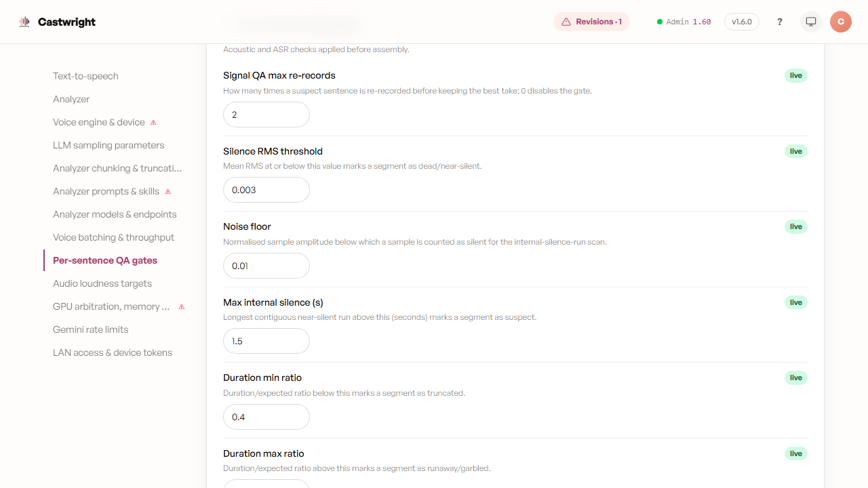Viewport: 868px width, 488px height.
Task: Click warning icon beside GPU arbitration, memory
Action: point(182,307)
